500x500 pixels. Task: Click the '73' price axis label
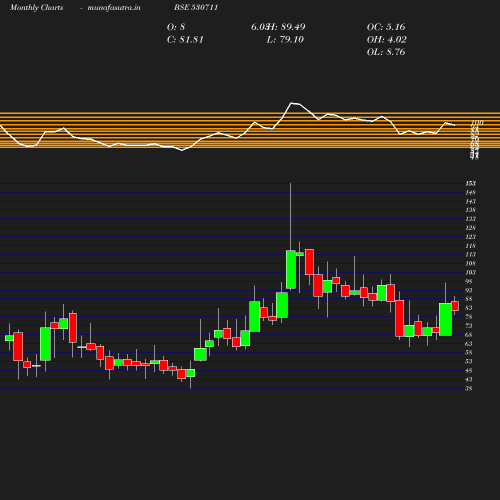click(469, 326)
